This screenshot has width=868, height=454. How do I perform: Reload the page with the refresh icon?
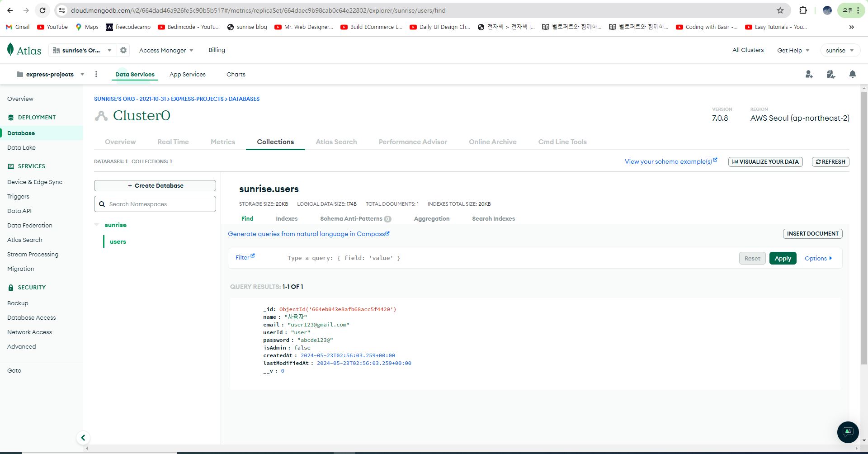click(42, 10)
